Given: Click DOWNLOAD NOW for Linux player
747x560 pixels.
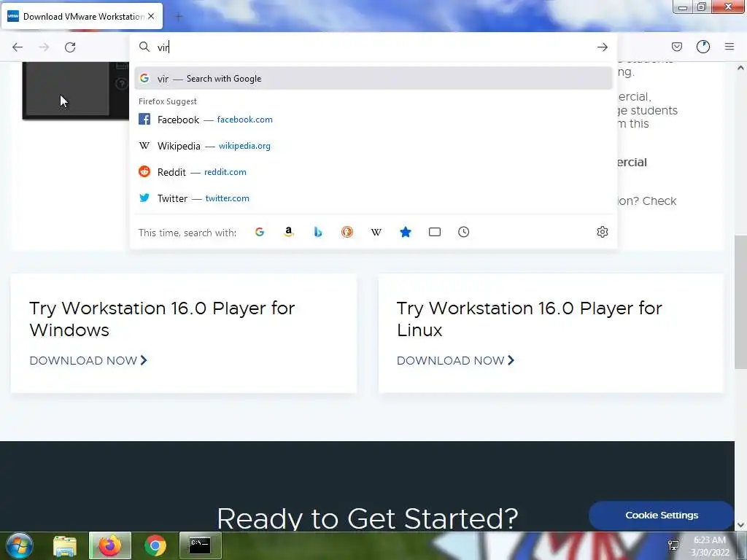Looking at the screenshot, I should (x=455, y=360).
